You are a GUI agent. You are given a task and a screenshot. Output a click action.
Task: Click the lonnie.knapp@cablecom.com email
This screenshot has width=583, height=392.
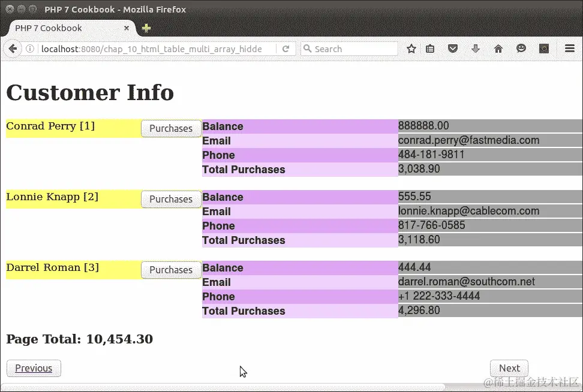[468, 210]
